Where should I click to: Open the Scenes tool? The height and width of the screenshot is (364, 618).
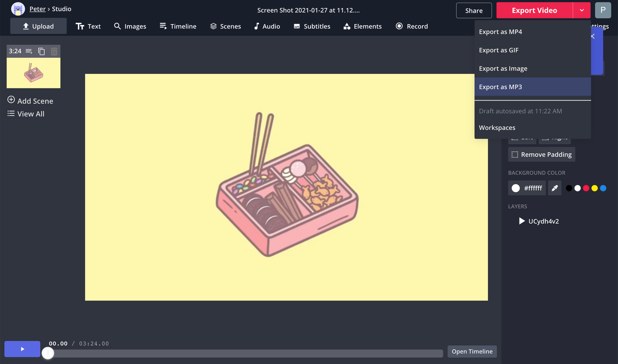click(226, 26)
